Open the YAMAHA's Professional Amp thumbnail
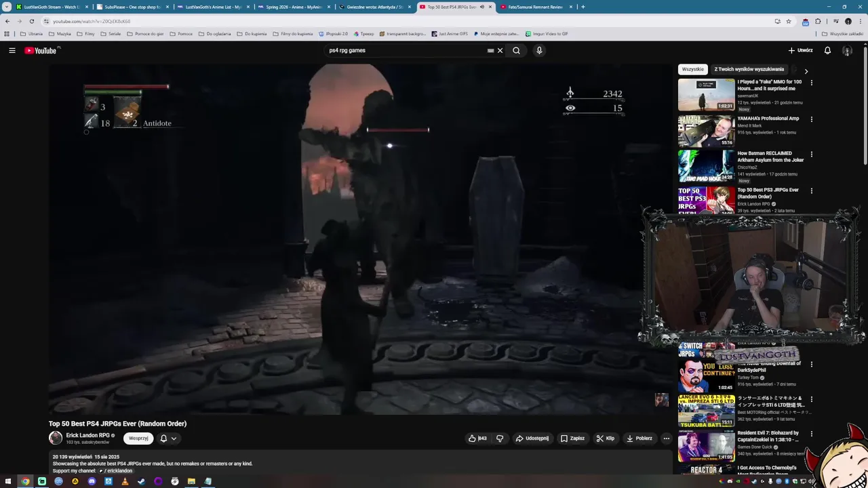 click(x=706, y=131)
